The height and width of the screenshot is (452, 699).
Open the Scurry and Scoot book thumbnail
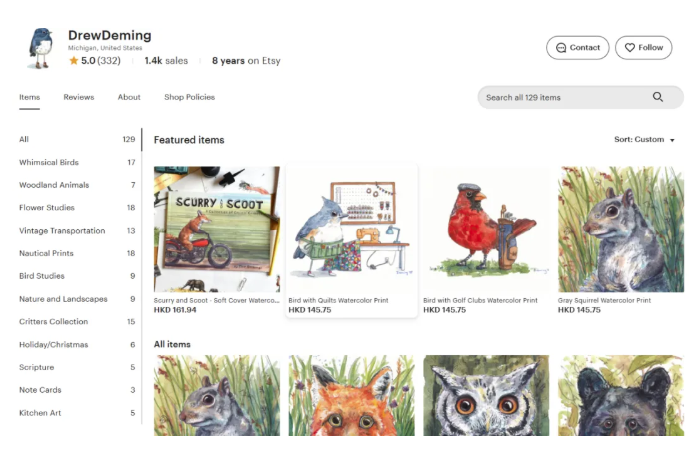pyautogui.click(x=216, y=229)
